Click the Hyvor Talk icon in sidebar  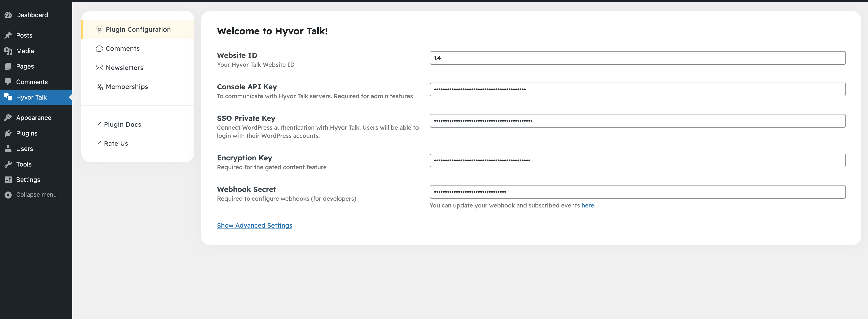[8, 97]
